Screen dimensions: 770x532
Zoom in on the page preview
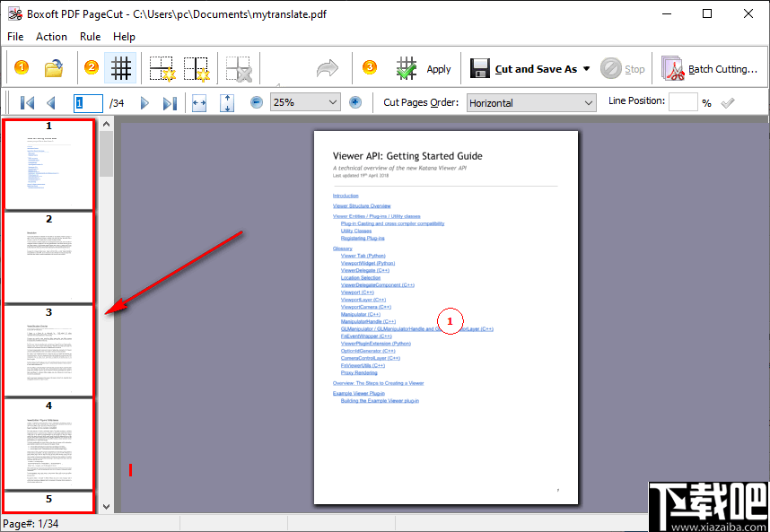coord(354,102)
